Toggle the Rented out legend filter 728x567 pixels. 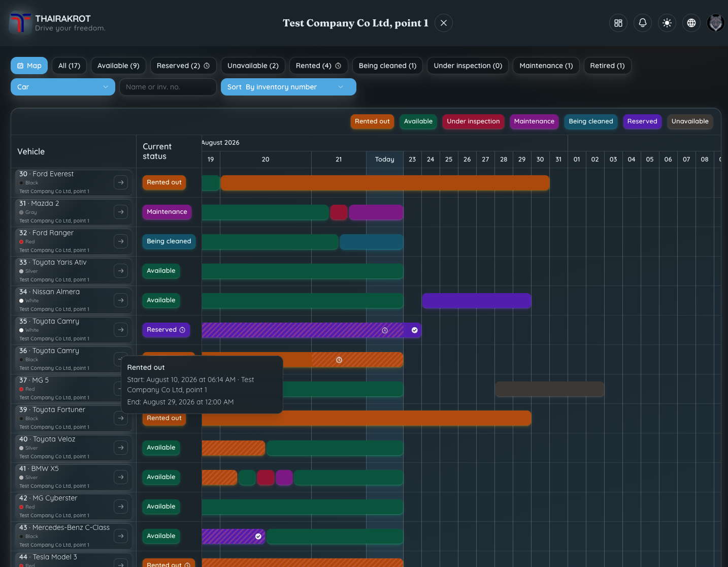pyautogui.click(x=372, y=121)
